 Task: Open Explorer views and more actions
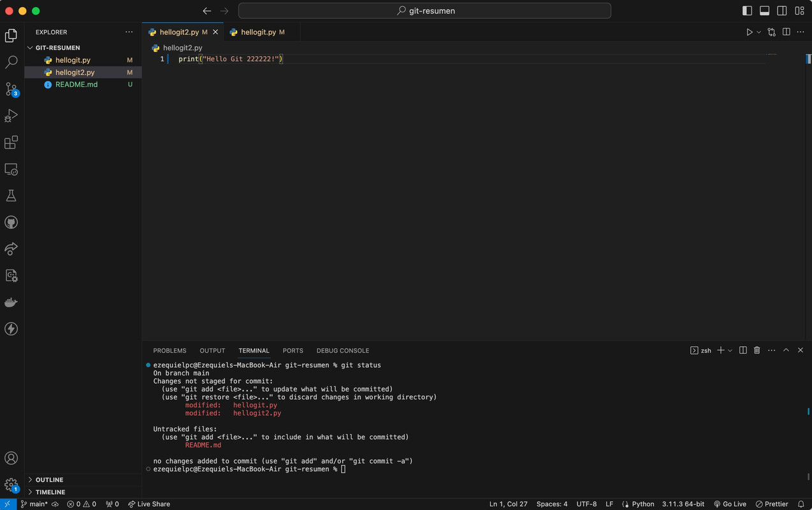coord(129,32)
